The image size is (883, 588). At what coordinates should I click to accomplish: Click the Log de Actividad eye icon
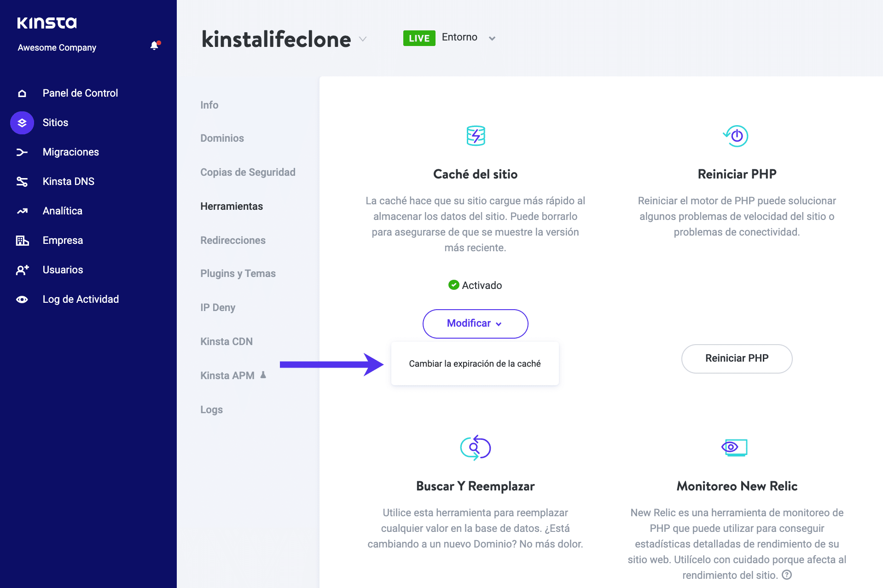tap(22, 300)
